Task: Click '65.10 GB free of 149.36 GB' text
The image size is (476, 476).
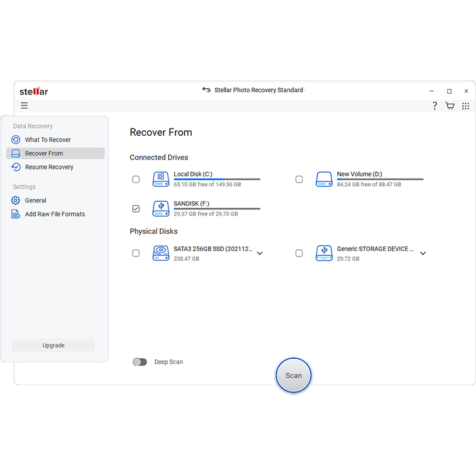Action: (207, 184)
